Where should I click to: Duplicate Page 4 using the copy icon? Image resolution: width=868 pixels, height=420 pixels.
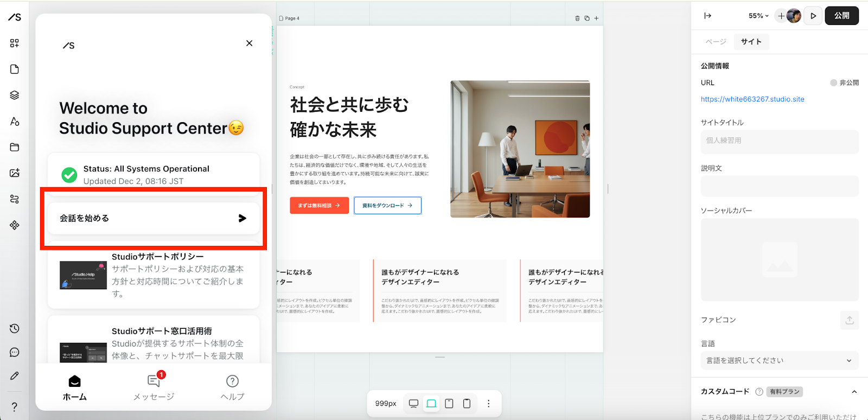(x=587, y=18)
